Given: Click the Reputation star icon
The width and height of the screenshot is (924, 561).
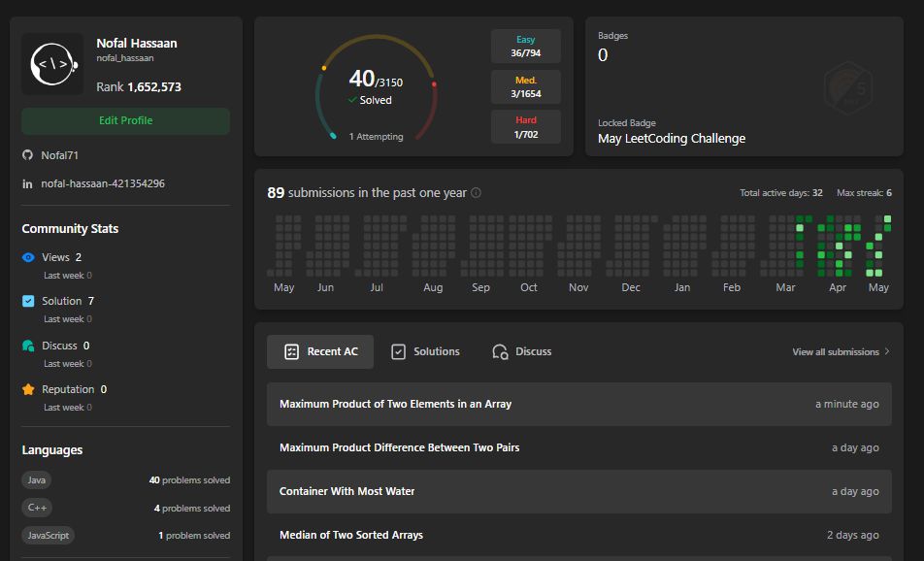Looking at the screenshot, I should tap(28, 389).
